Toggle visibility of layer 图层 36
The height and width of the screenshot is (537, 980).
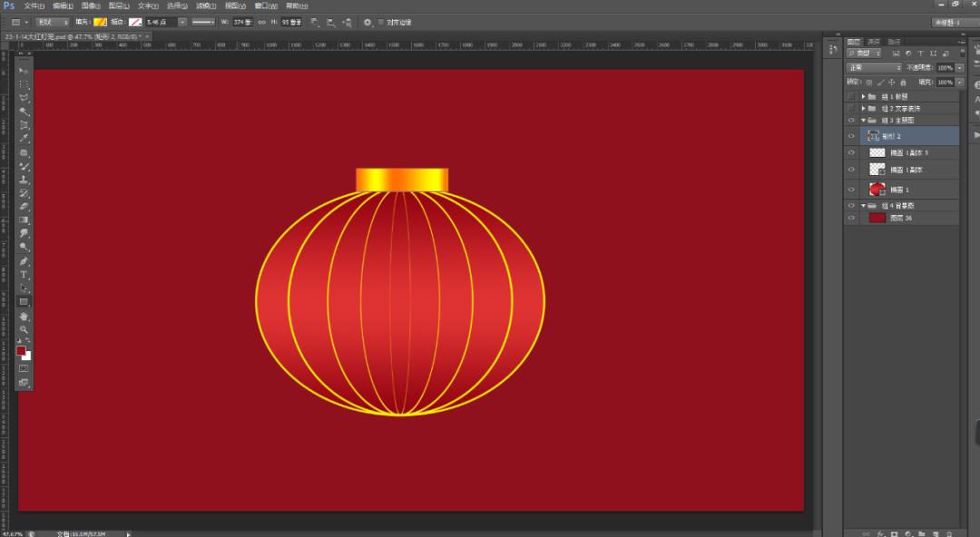tap(850, 218)
